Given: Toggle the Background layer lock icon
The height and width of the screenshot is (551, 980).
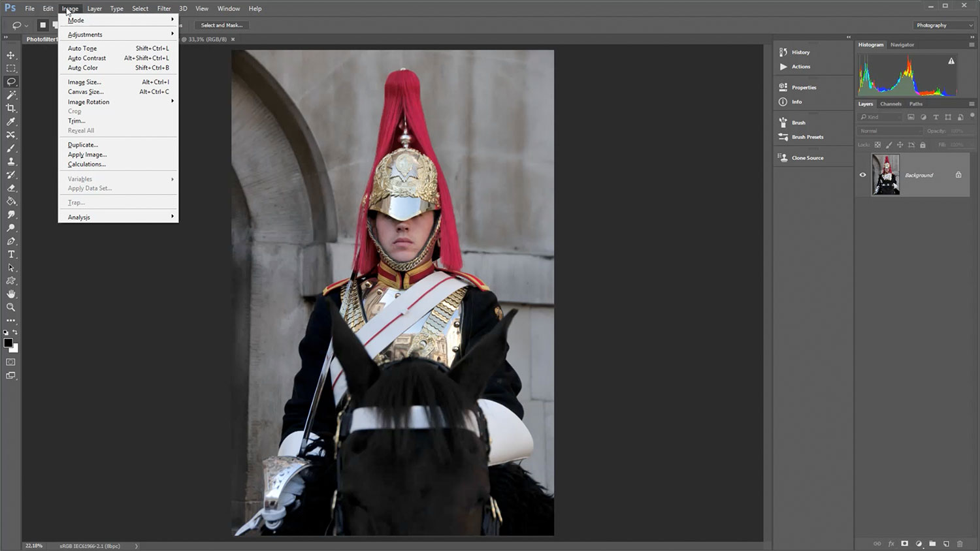Looking at the screenshot, I should coord(958,175).
